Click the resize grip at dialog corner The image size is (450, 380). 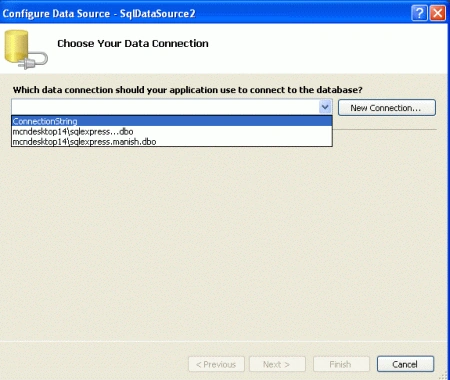pos(444,375)
